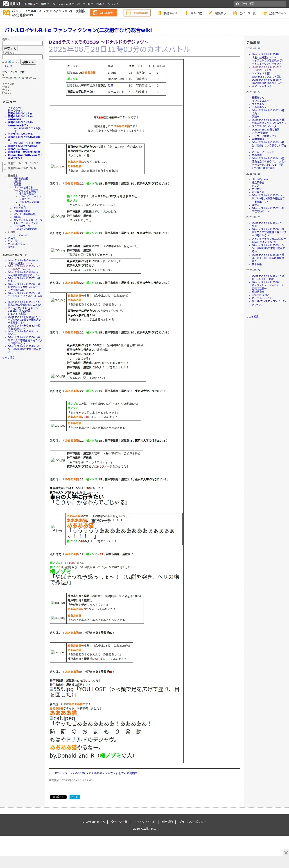
Task: Open カオスバトルロイヤル in the sidebar menu
Action: coord(20,134)
